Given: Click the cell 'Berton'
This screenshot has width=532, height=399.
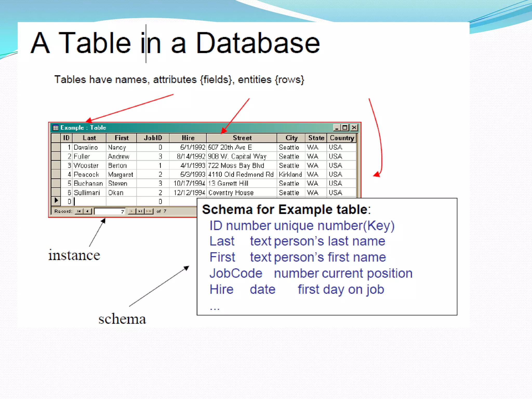Looking at the screenshot, I should pyautogui.click(x=121, y=165).
